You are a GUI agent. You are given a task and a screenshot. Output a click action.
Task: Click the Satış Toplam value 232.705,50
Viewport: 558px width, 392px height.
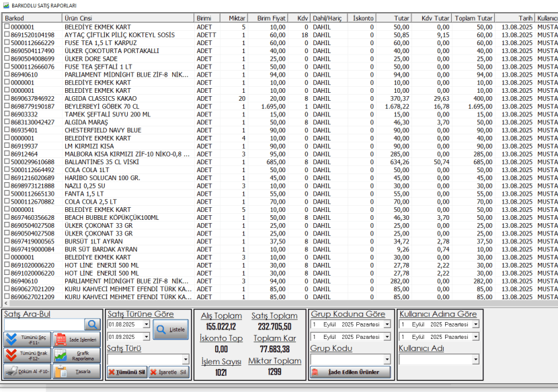point(274,327)
